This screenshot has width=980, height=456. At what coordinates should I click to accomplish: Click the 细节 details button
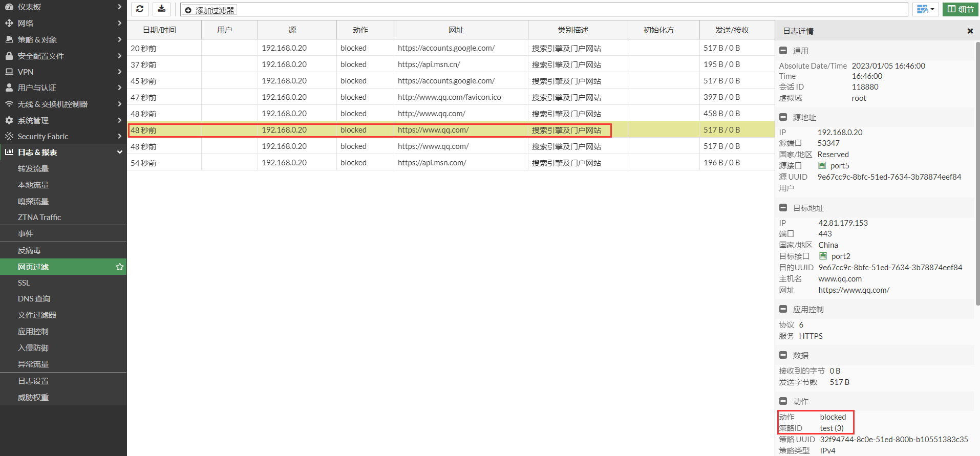pyautogui.click(x=961, y=9)
